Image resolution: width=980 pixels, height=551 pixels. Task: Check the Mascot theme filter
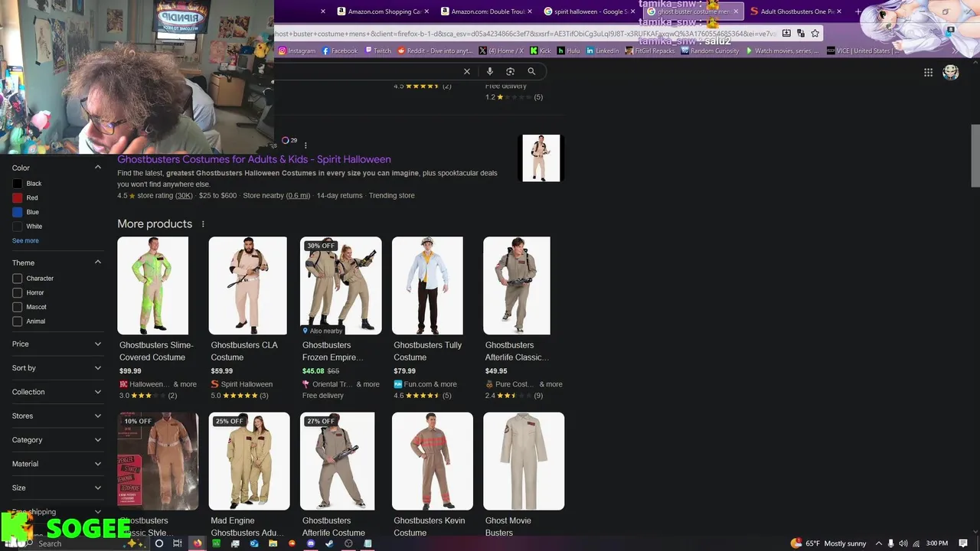(x=18, y=307)
